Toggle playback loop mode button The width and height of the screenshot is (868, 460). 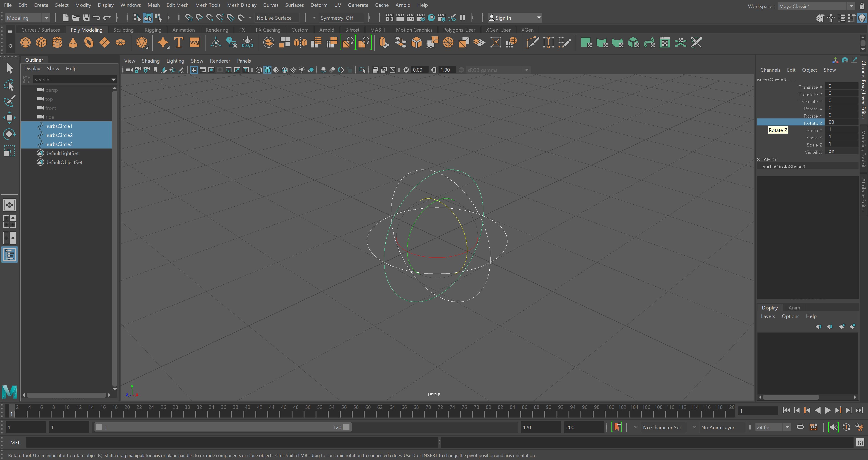pos(800,427)
